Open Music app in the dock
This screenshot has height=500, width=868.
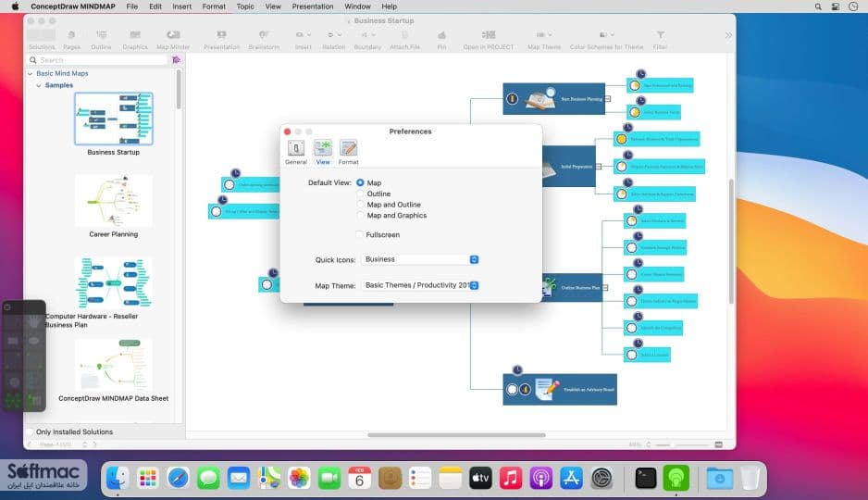click(x=511, y=478)
